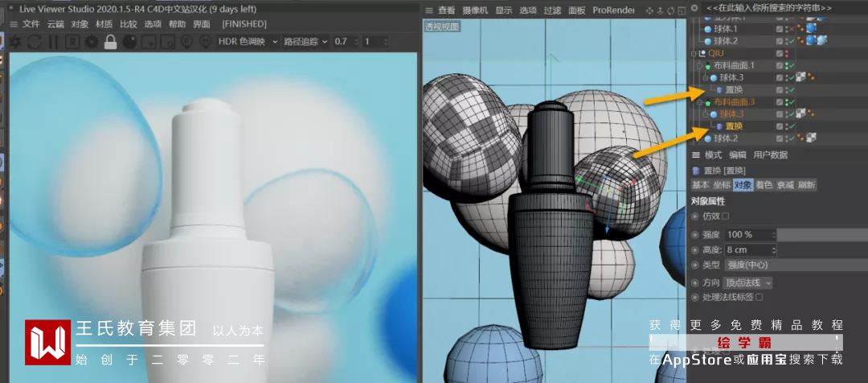Click the orange dots tag on first 球体.3
The image size is (868, 383).
pos(810,77)
